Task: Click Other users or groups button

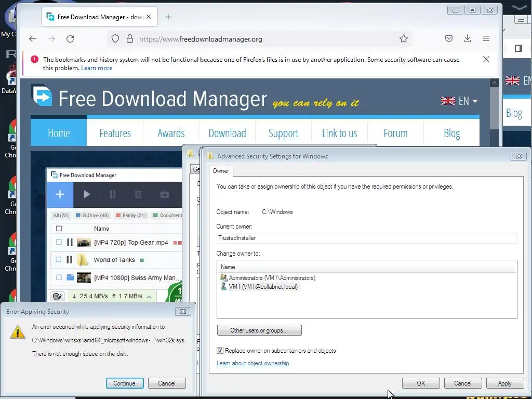Action: coord(259,330)
